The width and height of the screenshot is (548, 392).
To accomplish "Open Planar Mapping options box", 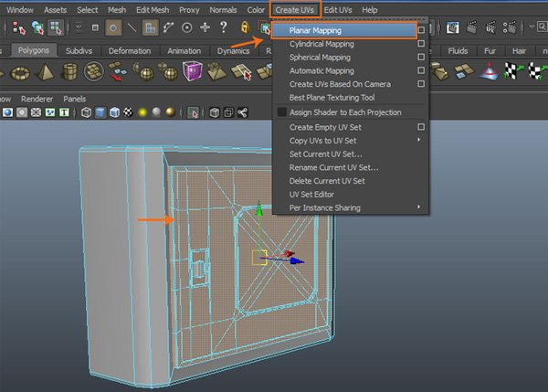I will click(x=421, y=30).
